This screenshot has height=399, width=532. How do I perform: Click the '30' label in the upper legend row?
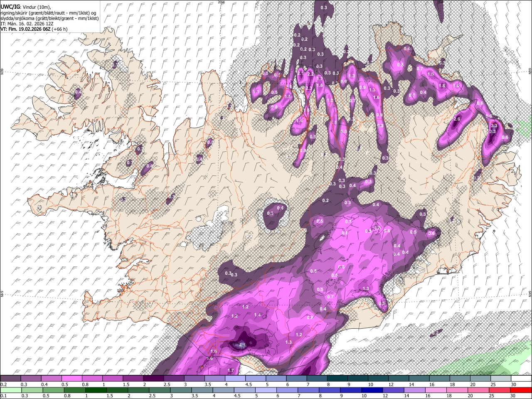[x=513, y=384]
